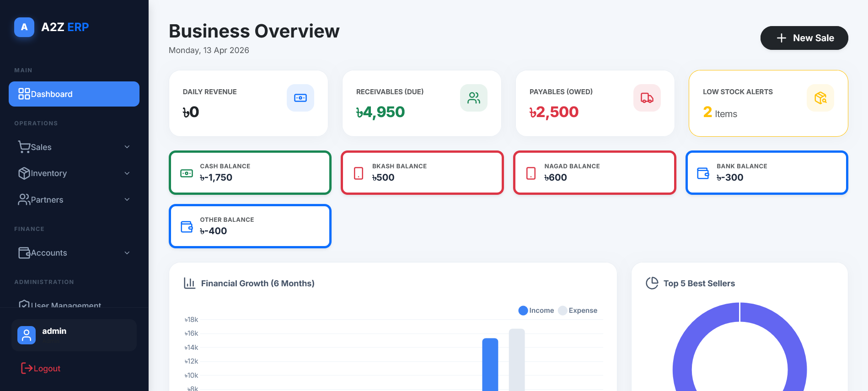868x391 pixels.
Task: Click the date 'Monday, 13 Apr 2026'
Action: (x=209, y=50)
